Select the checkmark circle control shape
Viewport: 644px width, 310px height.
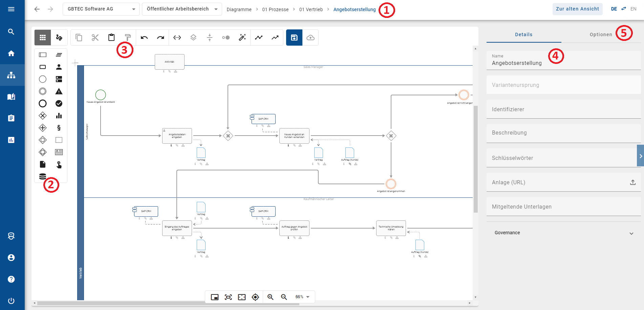[59, 103]
